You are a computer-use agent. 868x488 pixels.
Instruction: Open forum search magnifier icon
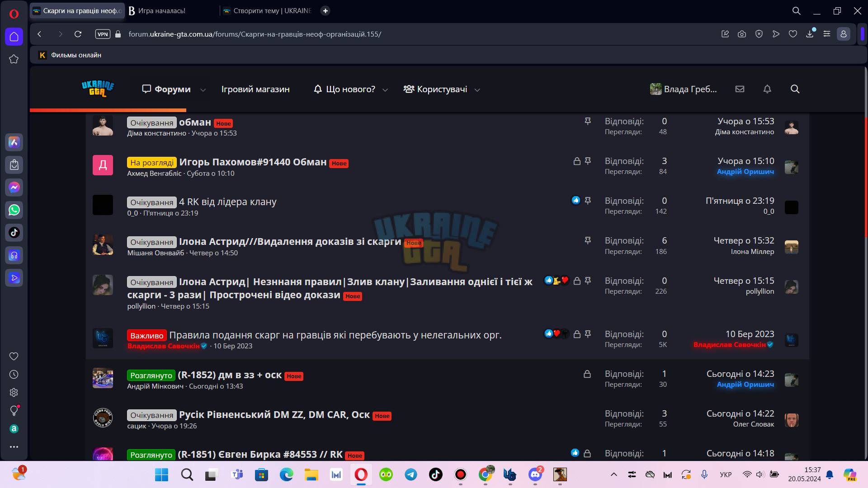795,89
